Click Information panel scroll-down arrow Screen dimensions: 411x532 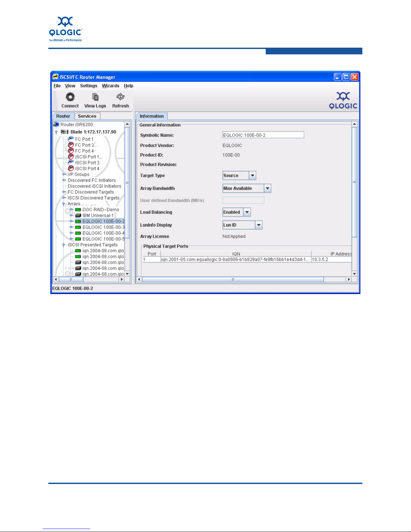[x=354, y=274]
